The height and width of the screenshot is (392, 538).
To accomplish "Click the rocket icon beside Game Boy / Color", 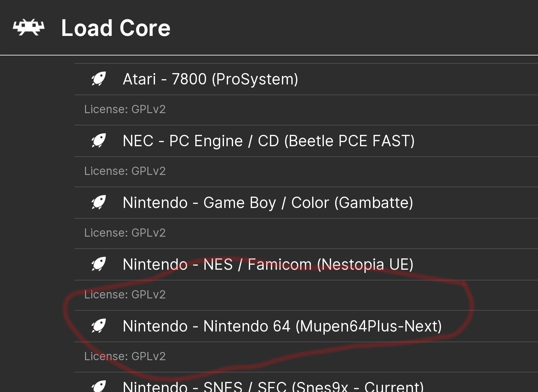I will point(99,203).
